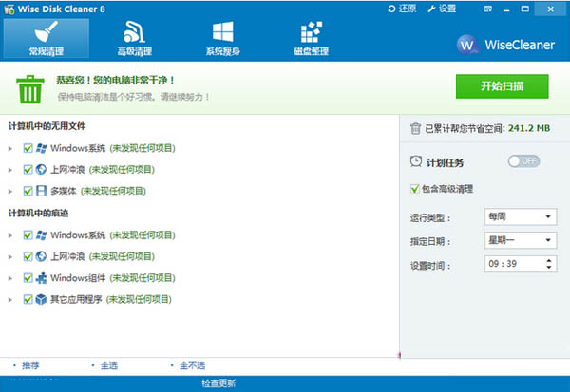The image size is (570, 392).
Task: Increase the time with up arrow
Action: click(x=549, y=260)
